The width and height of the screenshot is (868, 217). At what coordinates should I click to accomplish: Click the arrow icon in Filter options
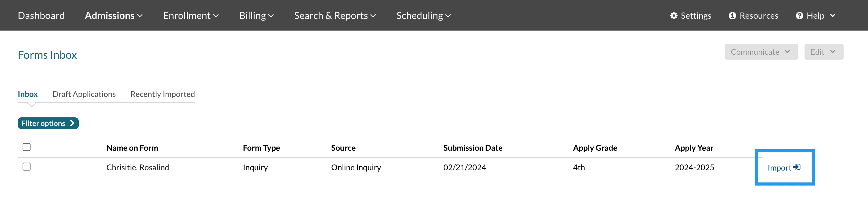point(72,123)
